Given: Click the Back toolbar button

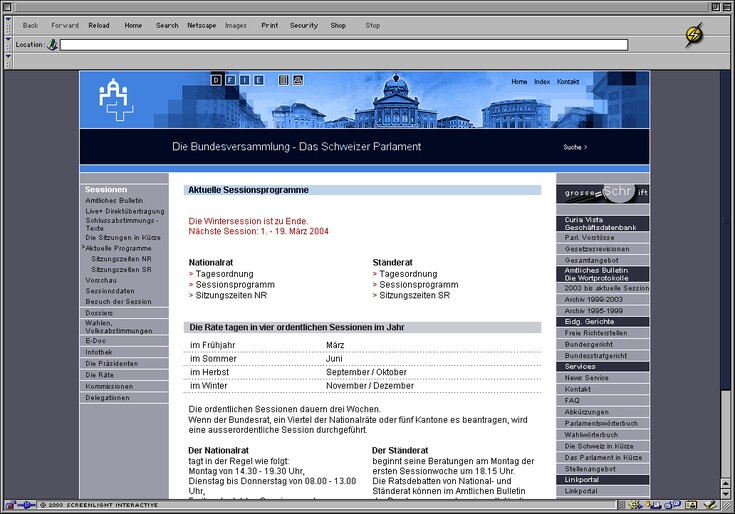Looking at the screenshot, I should click(x=30, y=25).
